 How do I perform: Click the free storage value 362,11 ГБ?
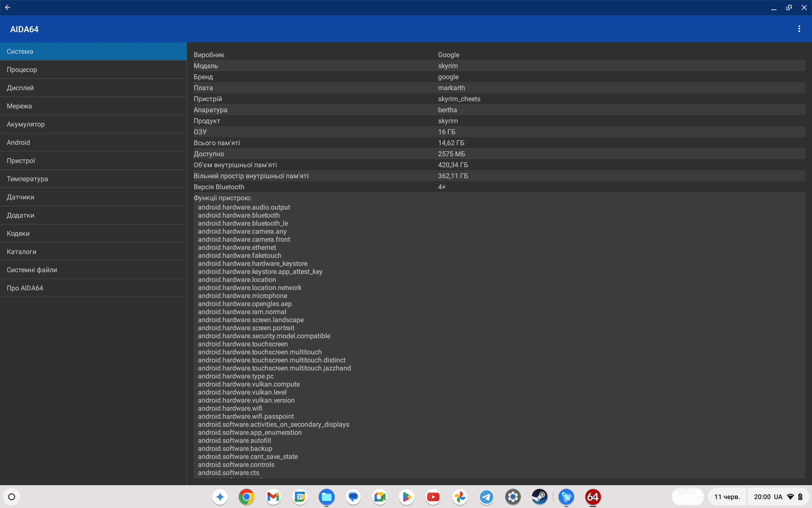point(453,176)
